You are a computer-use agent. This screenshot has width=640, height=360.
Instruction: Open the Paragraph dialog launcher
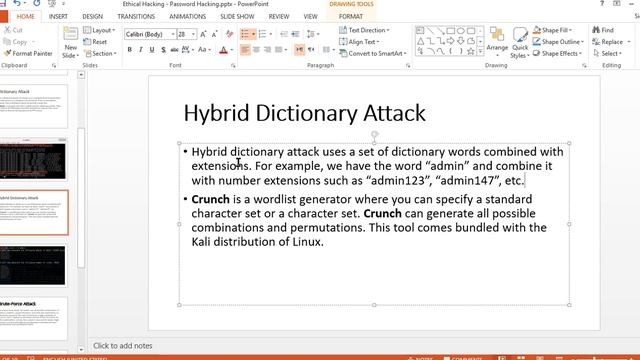tap(408, 65)
